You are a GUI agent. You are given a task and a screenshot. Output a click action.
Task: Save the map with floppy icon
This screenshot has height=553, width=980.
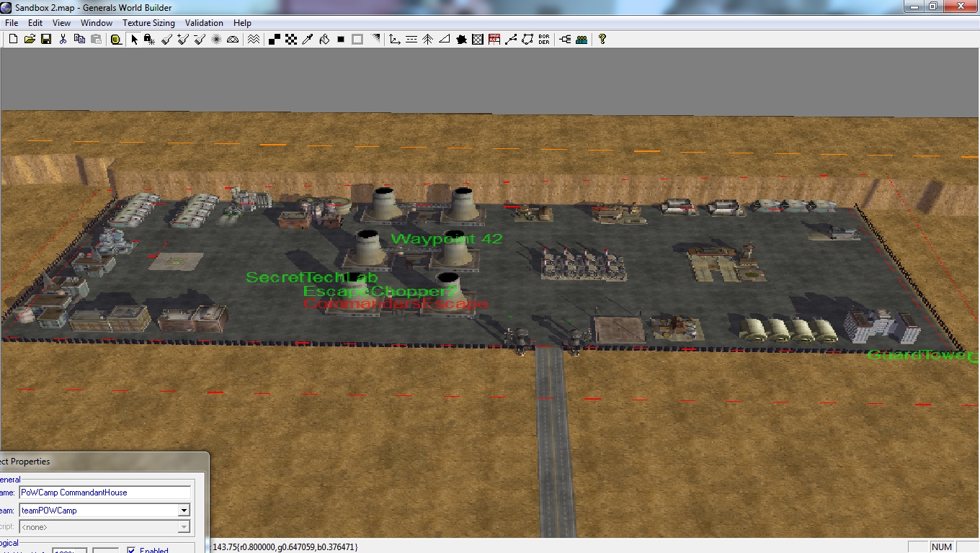[45, 40]
